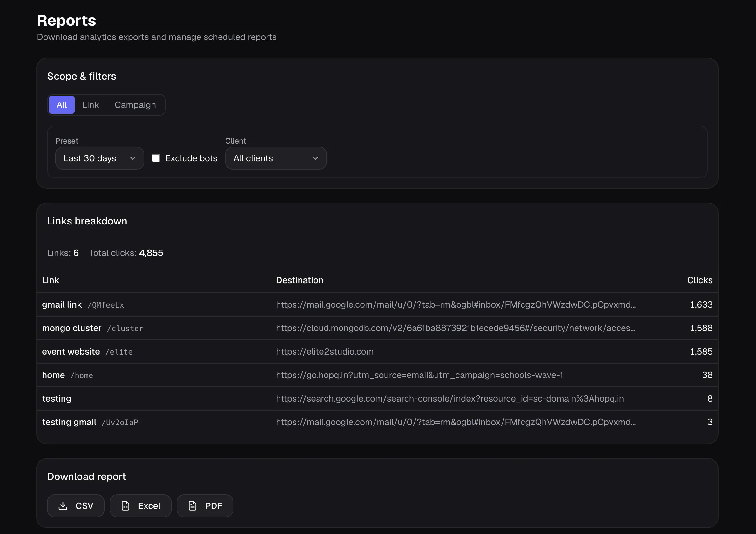Viewport: 756px width, 534px height.
Task: Click the chevron in the Preset selector
Action: pyautogui.click(x=133, y=158)
